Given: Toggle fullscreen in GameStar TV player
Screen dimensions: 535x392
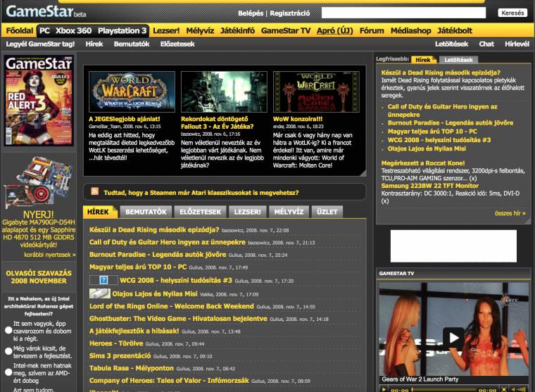Looking at the screenshot, I should 503,389.
